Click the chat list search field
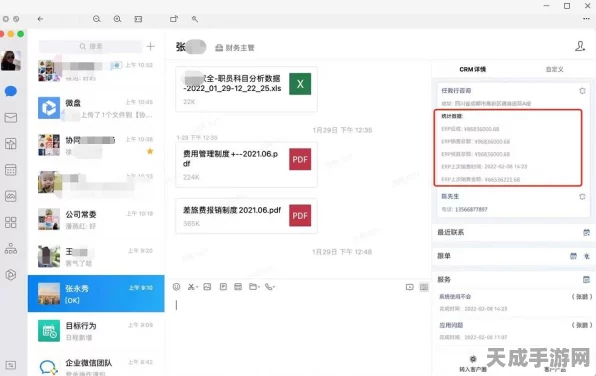596x376 pixels. [90, 46]
